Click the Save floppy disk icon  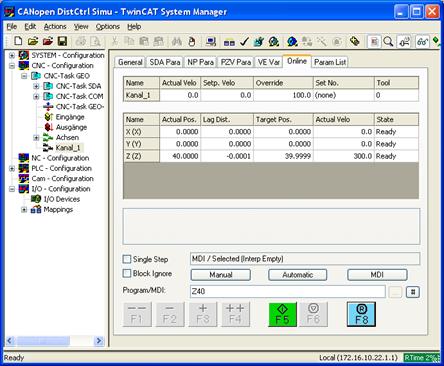click(62, 41)
